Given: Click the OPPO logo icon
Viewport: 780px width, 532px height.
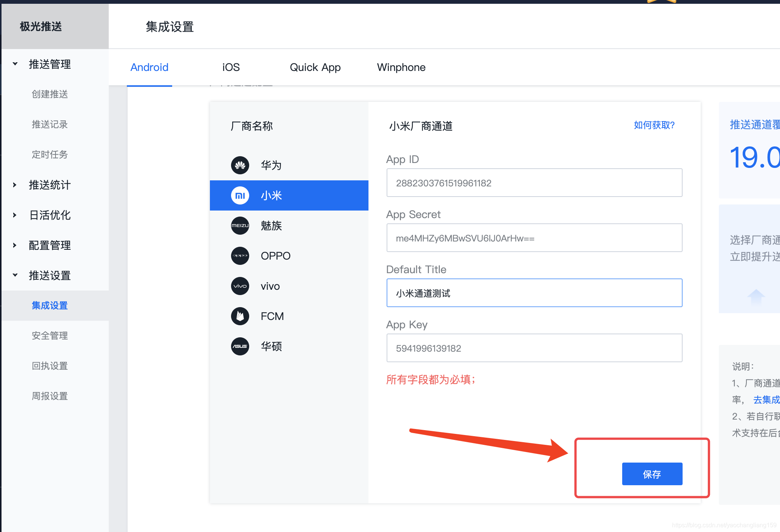Looking at the screenshot, I should tap(240, 256).
